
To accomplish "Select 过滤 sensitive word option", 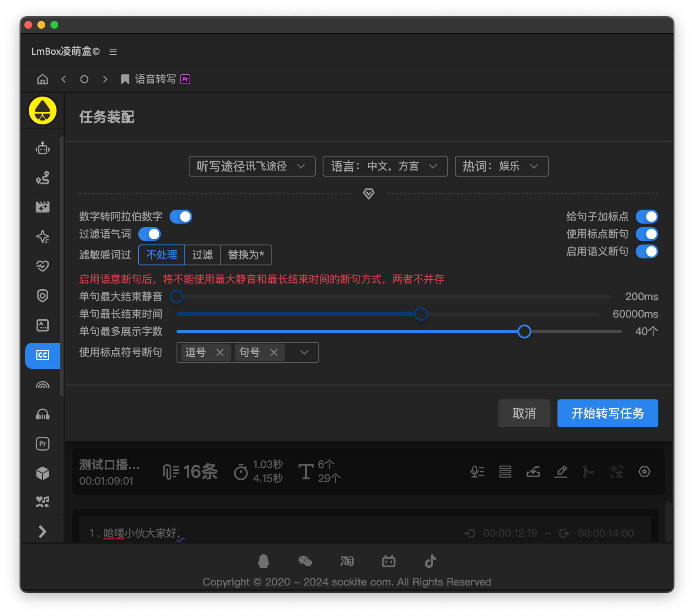I will click(x=203, y=255).
